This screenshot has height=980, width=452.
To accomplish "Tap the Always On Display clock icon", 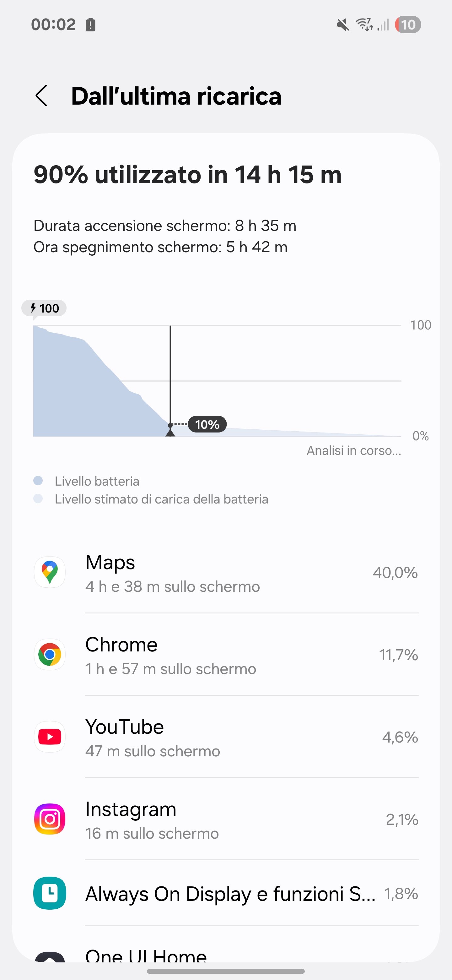I will (x=50, y=893).
